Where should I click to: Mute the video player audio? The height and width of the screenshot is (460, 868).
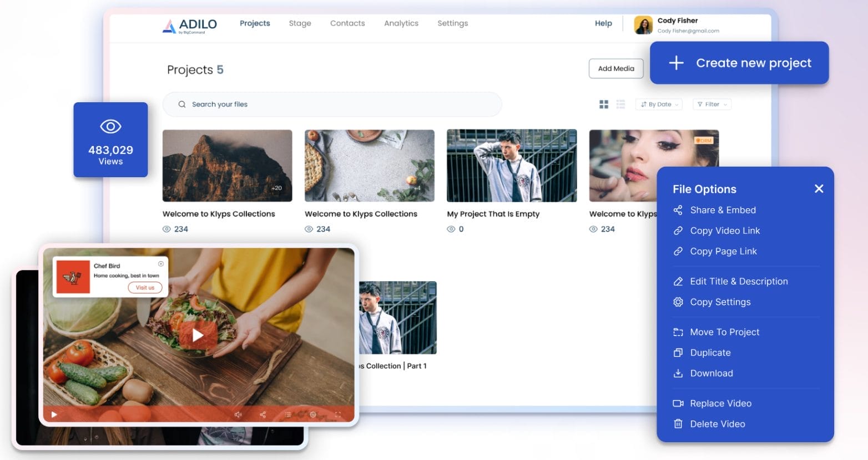(x=238, y=414)
